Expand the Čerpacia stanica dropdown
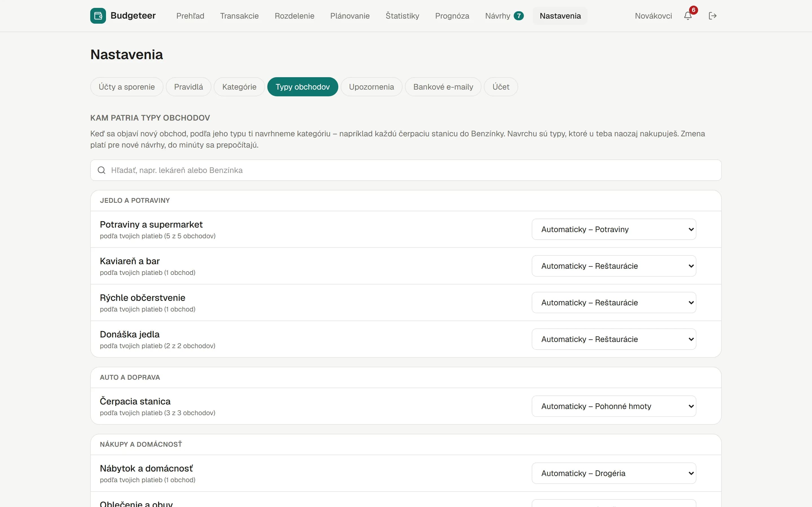This screenshot has width=812, height=507. (614, 406)
